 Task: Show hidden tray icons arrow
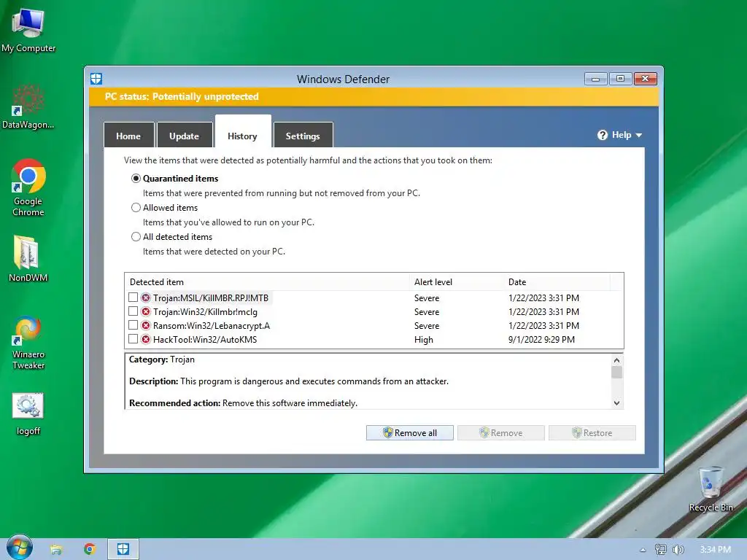(x=643, y=550)
